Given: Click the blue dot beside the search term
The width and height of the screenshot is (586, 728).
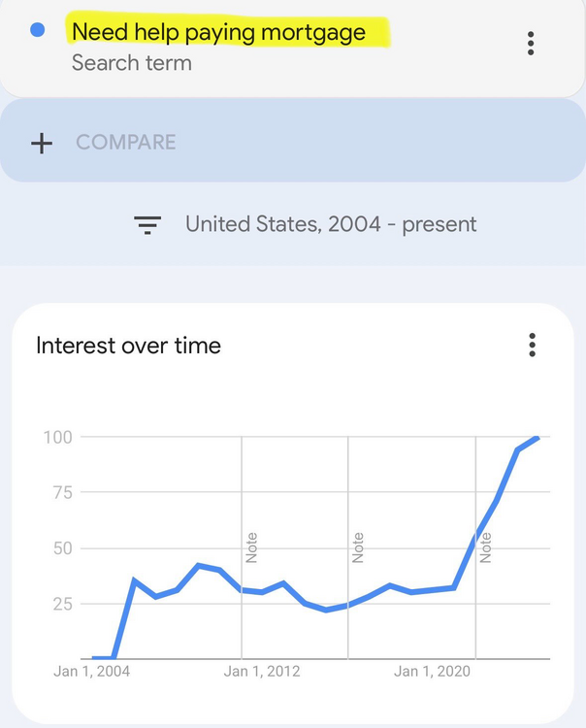Looking at the screenshot, I should point(38,30).
